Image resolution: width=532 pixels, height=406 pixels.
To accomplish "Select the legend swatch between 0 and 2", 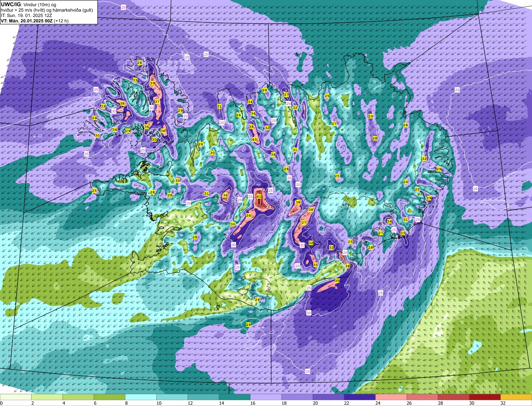I will 16,397.
